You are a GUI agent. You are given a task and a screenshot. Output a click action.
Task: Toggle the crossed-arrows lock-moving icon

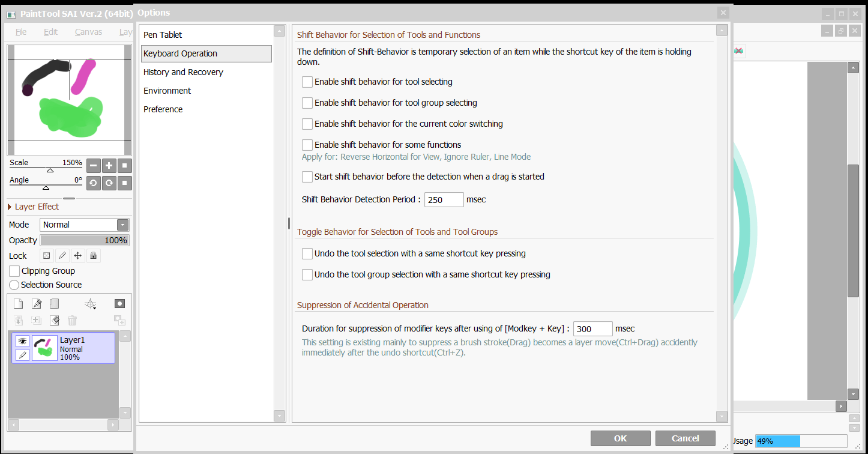pyautogui.click(x=78, y=256)
